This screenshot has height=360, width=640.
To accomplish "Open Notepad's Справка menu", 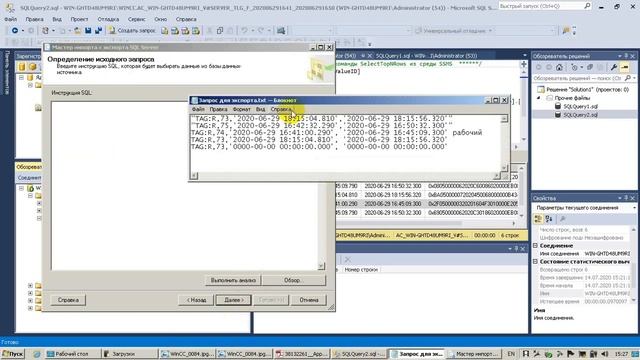I will pos(281,109).
